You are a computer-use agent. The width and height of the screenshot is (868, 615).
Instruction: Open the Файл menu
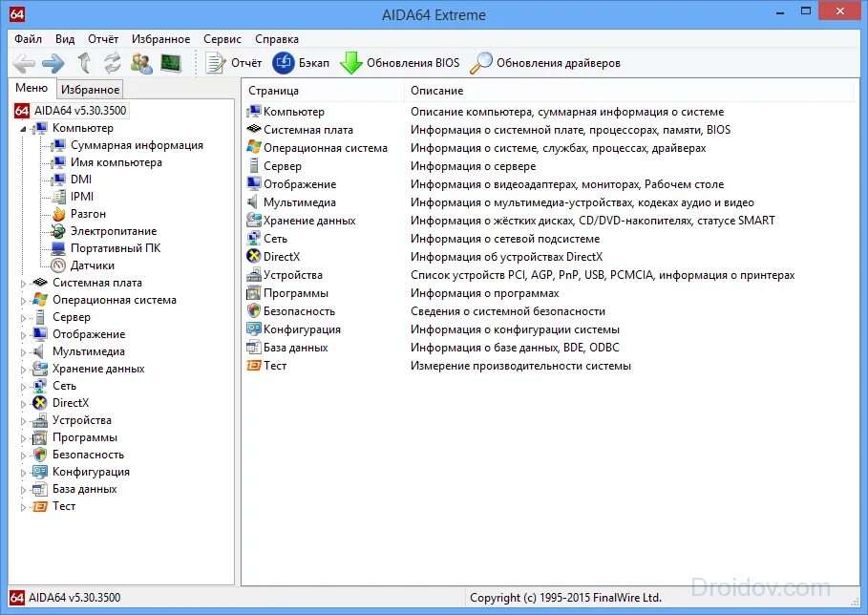pyautogui.click(x=28, y=39)
